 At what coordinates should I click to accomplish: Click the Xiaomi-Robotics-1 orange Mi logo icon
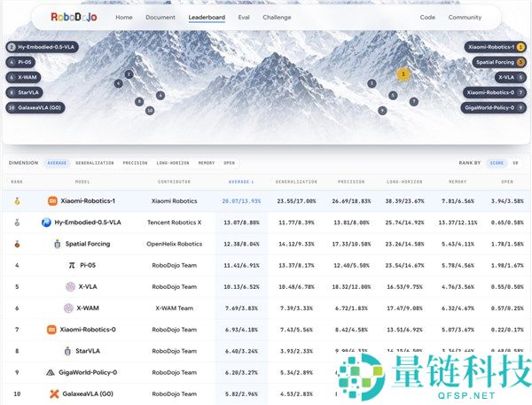click(x=52, y=201)
